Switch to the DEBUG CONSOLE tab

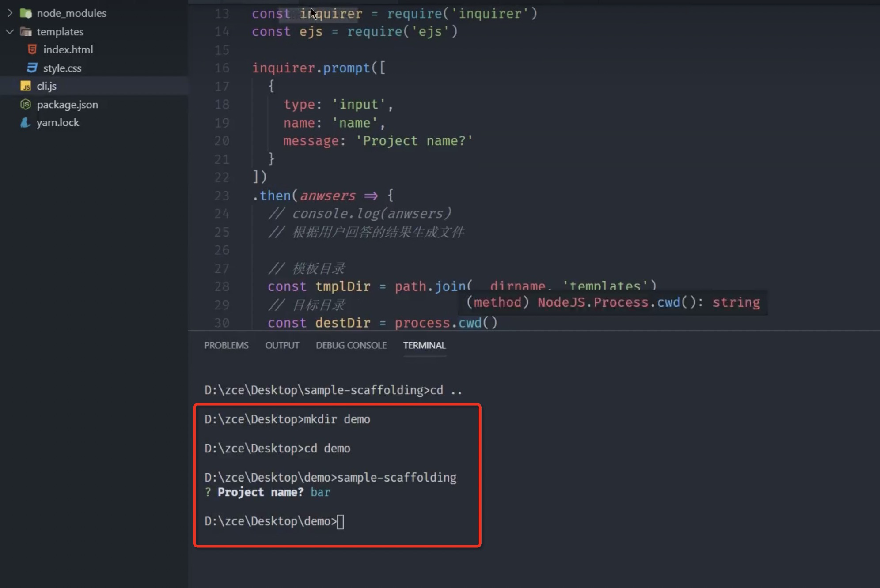click(351, 345)
